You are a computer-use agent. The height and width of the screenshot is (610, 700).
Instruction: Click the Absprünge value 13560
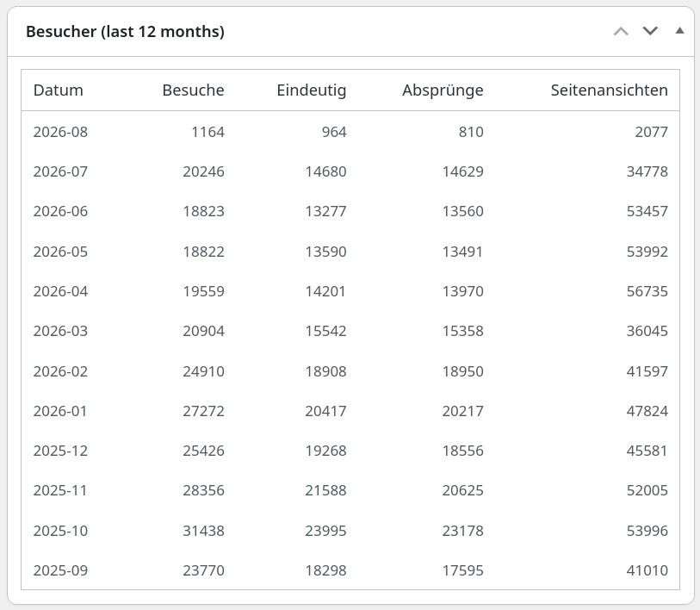click(463, 211)
